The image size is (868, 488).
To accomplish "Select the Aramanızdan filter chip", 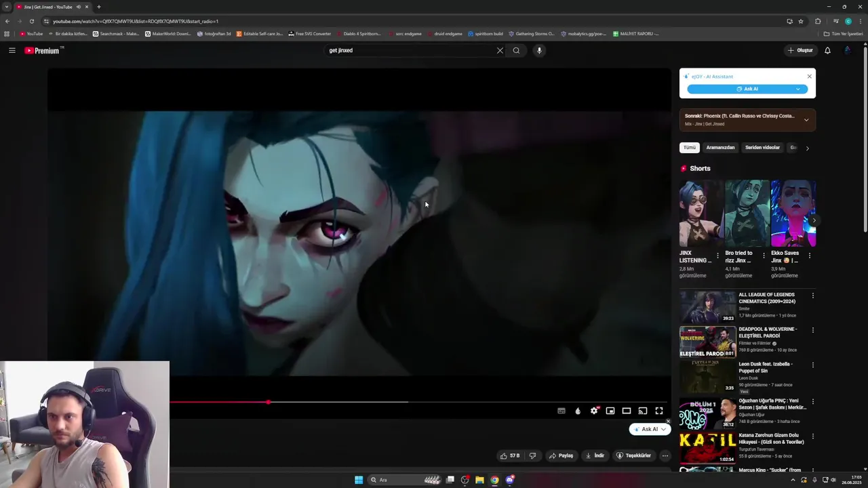I will pos(720,147).
